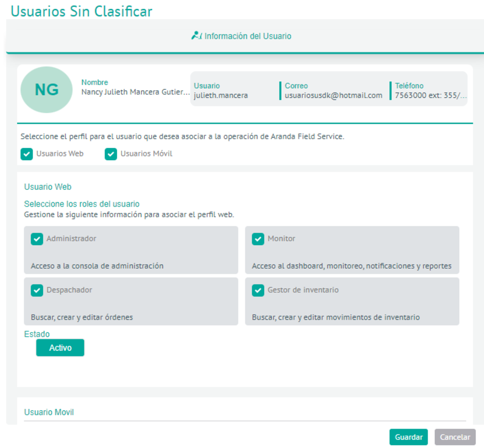Click the Nombre field label
Screen dimensions: 484x448
tap(95, 82)
